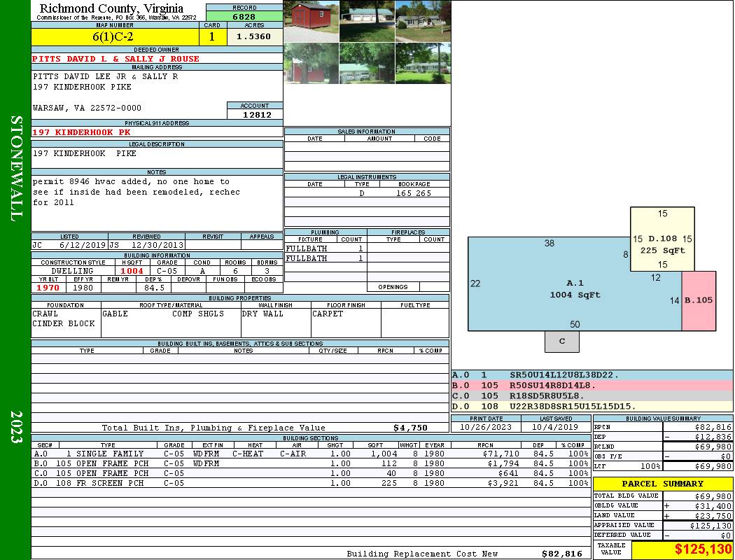
Task: Select account number 12812
Action: 257,115
